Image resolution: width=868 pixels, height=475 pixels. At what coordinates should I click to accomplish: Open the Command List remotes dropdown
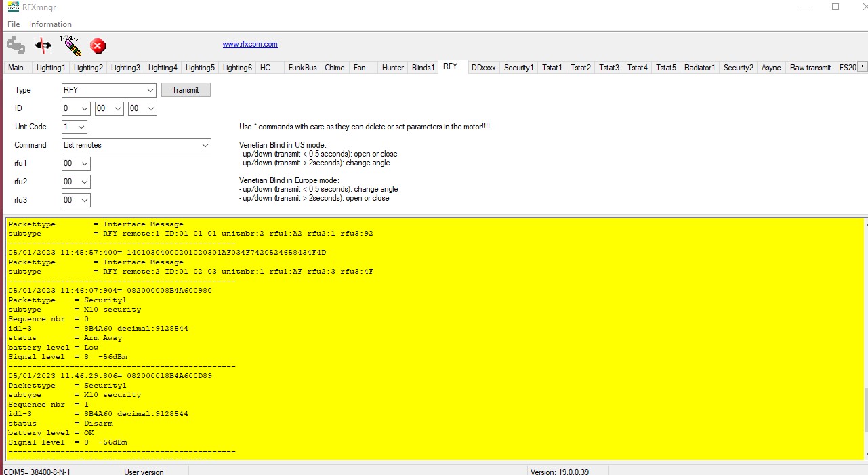coord(205,145)
